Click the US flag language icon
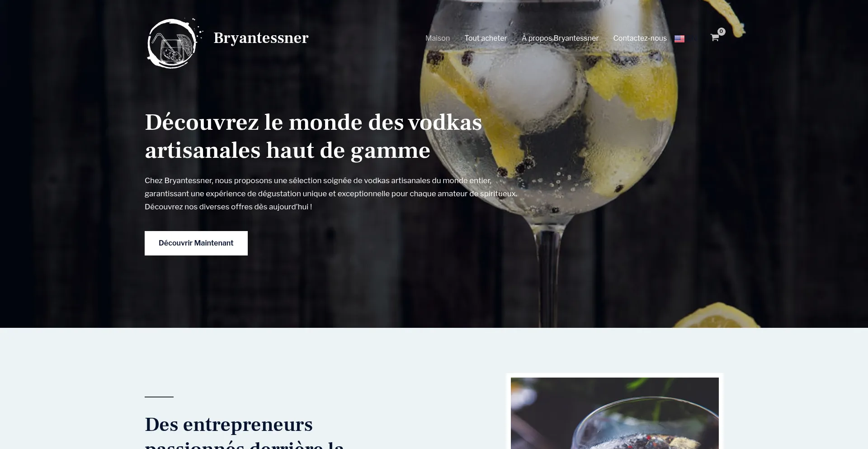 click(x=679, y=39)
